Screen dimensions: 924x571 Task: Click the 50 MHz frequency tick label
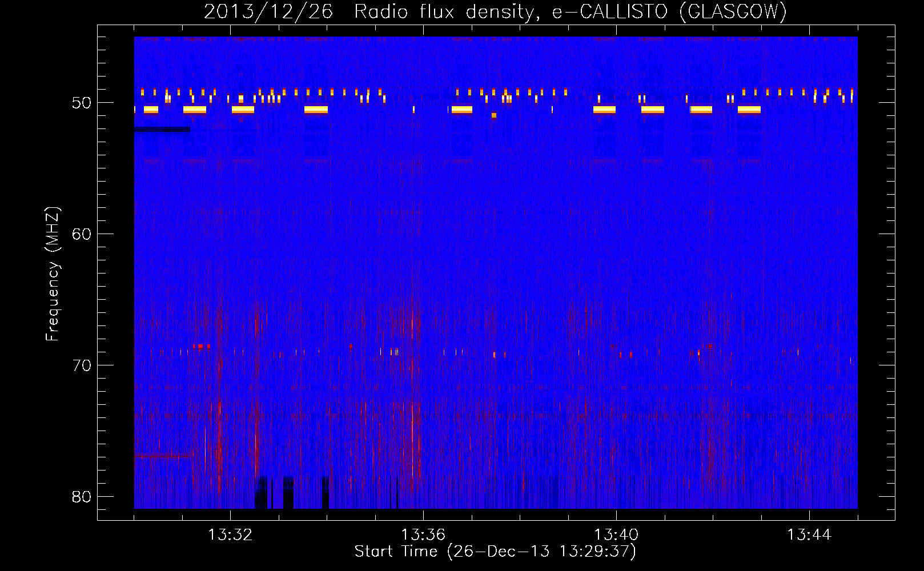coord(82,103)
